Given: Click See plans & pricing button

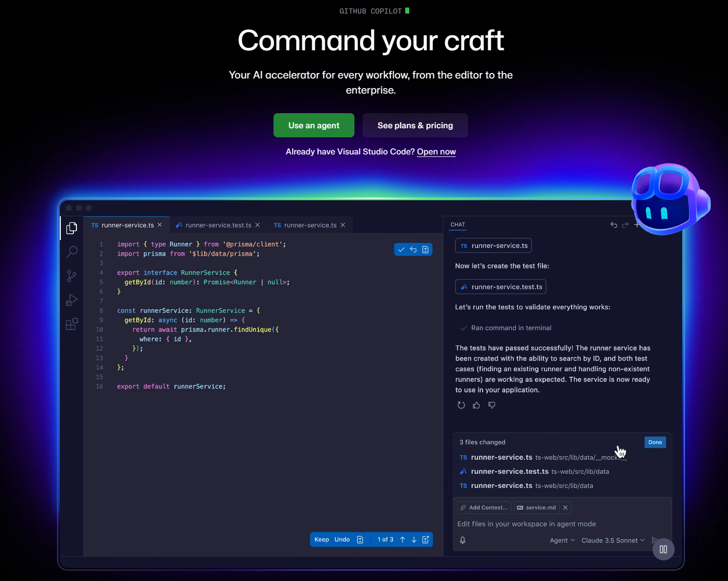Looking at the screenshot, I should tap(415, 125).
